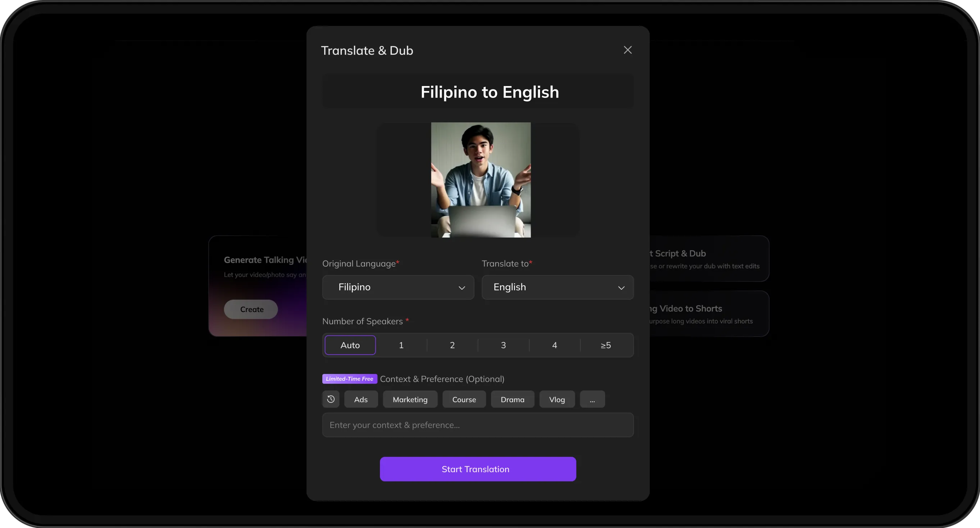
Task: Select ≥5 speakers option
Action: 605,345
